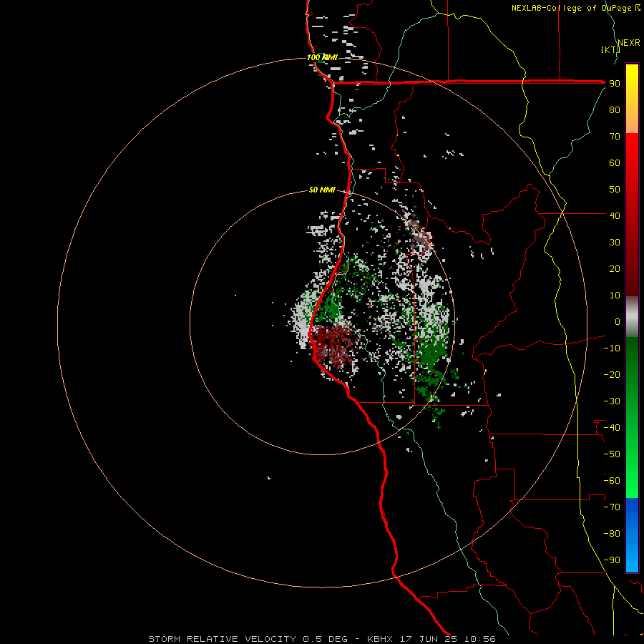Click the KBHX station identifier in caption
The width and height of the screenshot is (644, 644).
click(x=380, y=639)
